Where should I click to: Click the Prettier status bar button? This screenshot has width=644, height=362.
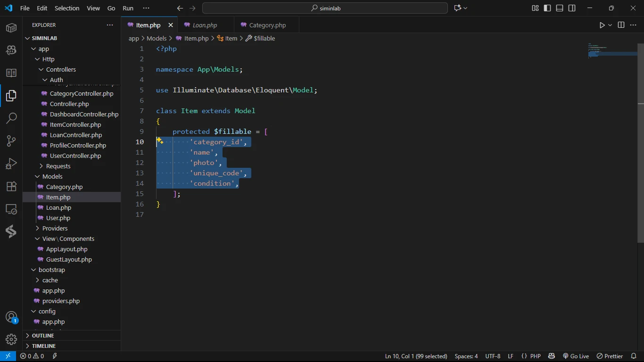click(610, 356)
